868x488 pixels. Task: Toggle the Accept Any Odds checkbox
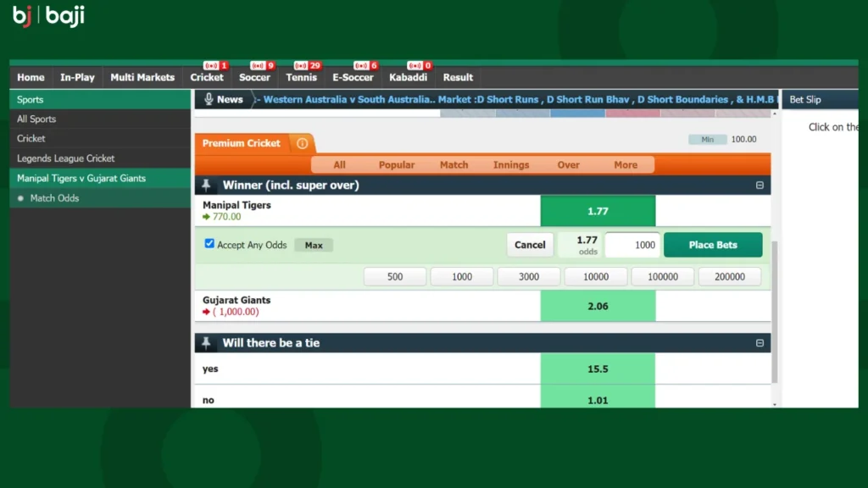tap(209, 244)
